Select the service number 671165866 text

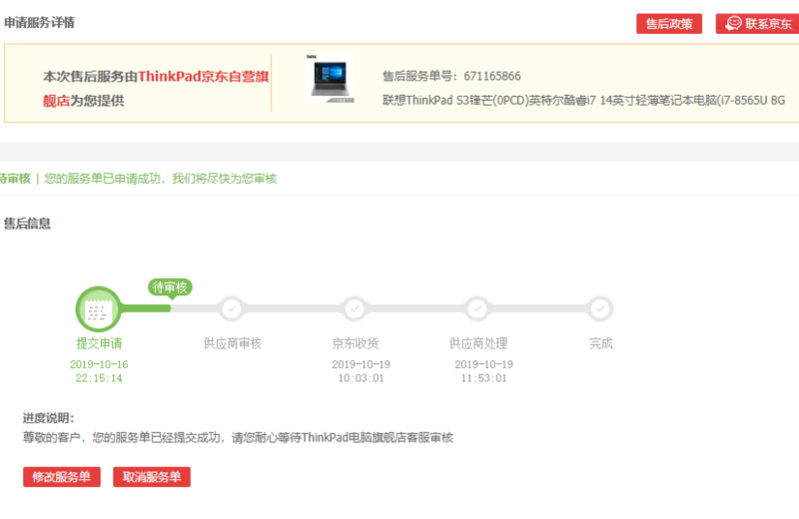coord(492,76)
